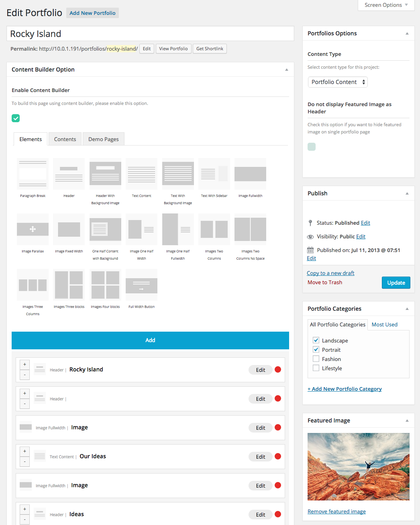420x525 pixels.
Task: Choose the Text With Sidebar element
Action: click(214, 174)
